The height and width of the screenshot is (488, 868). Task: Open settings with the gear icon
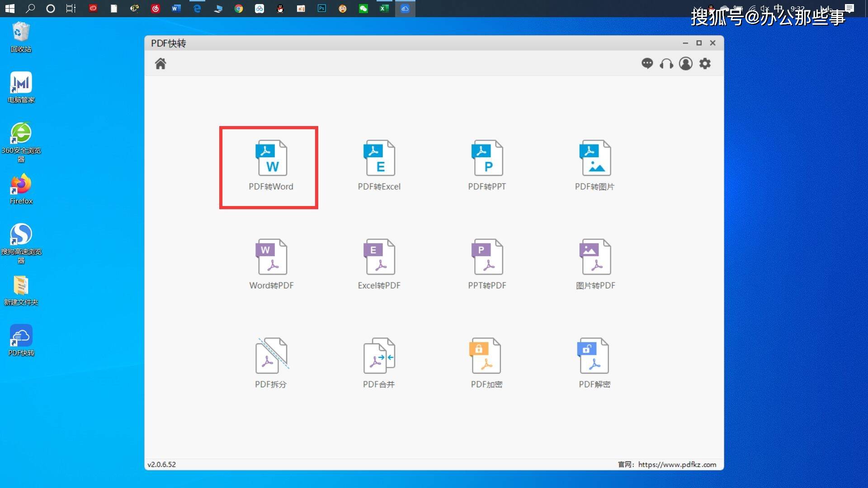705,63
